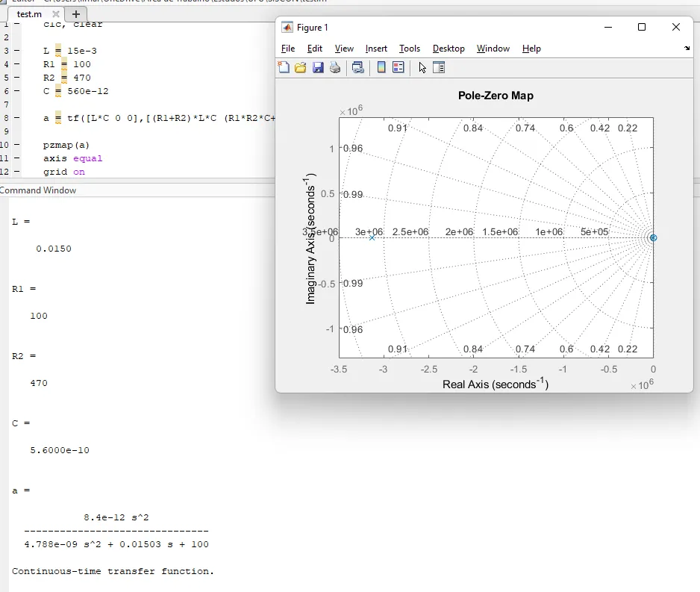Viewport: 700px width, 592px height.
Task: Close the Figure 1 window
Action: pyautogui.click(x=676, y=28)
